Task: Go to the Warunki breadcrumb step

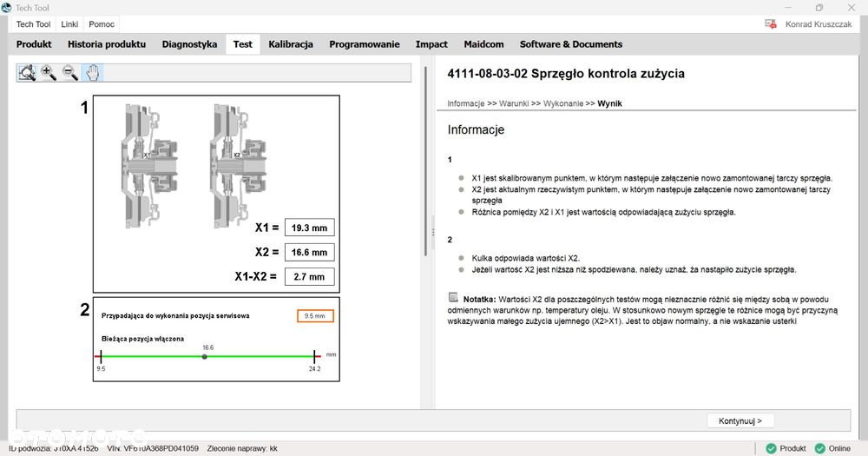Action: point(514,103)
